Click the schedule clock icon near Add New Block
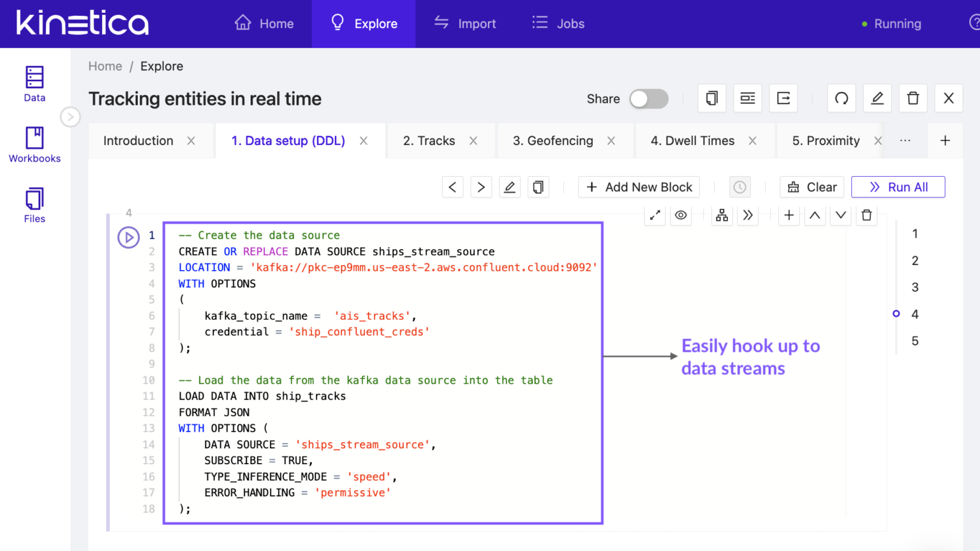This screenshot has height=551, width=980. [x=739, y=186]
